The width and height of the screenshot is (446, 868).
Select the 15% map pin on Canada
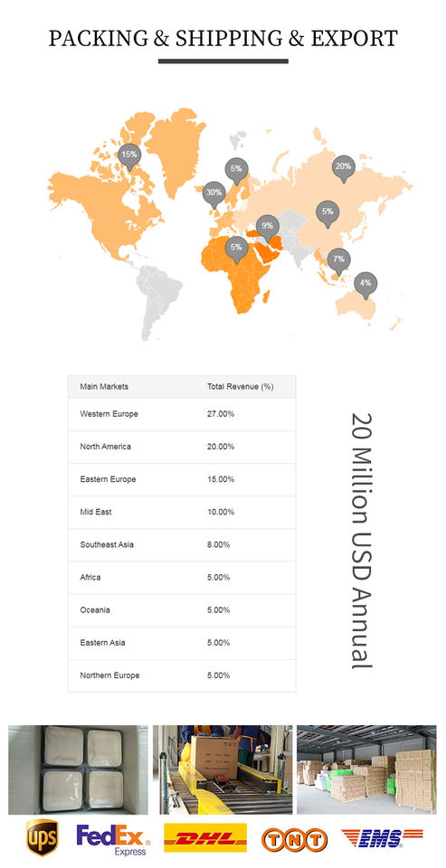[129, 156]
